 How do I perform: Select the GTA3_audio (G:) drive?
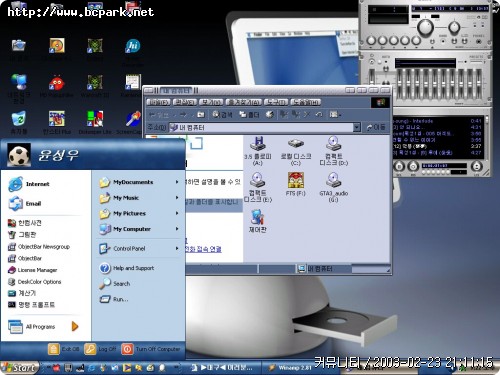coord(334,187)
